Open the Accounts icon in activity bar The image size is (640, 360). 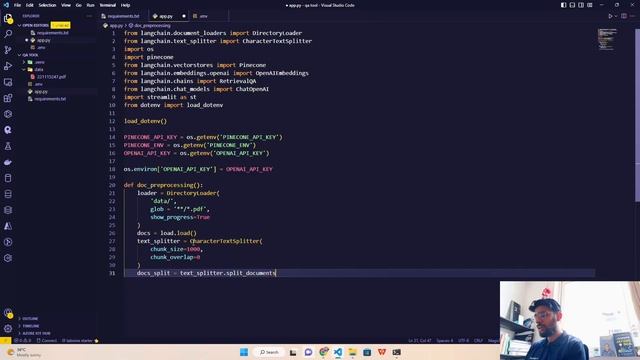point(8,313)
